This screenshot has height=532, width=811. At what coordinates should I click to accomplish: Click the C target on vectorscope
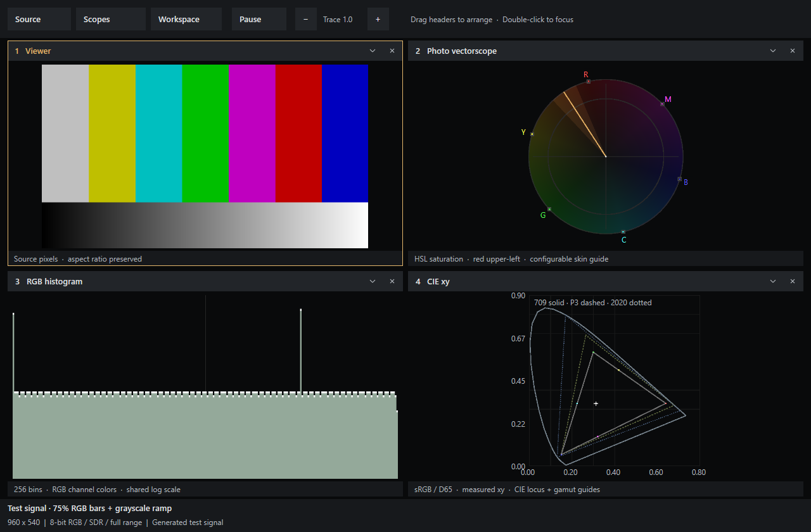[x=623, y=232]
